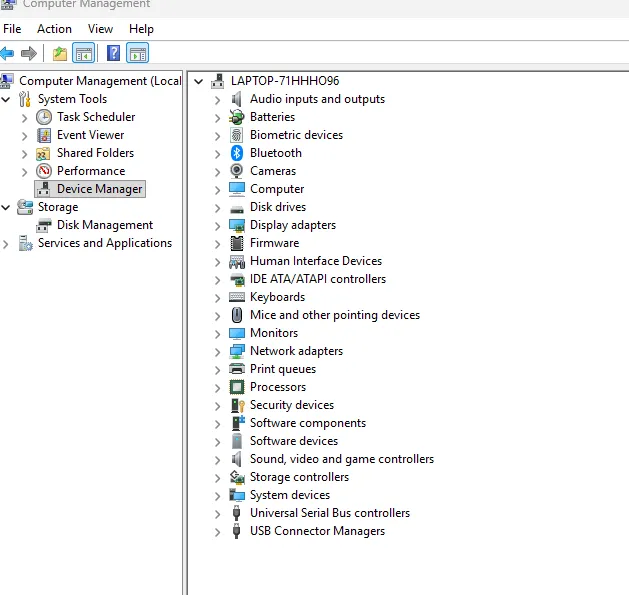This screenshot has width=629, height=595.
Task: Click the blue Help question mark icon
Action: (x=114, y=53)
